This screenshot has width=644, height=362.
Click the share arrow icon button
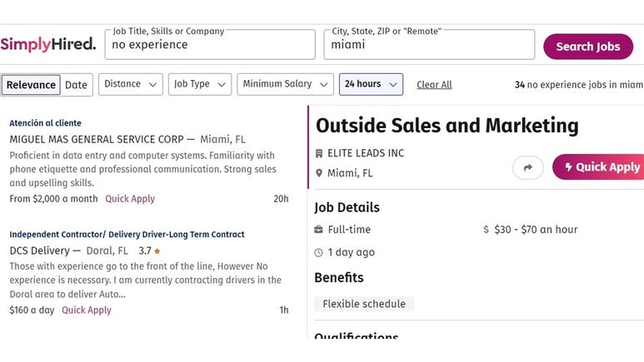(527, 167)
